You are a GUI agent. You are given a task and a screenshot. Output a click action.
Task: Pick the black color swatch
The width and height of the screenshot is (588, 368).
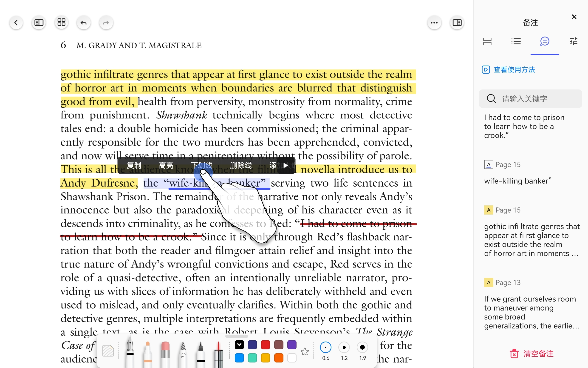[x=239, y=345]
